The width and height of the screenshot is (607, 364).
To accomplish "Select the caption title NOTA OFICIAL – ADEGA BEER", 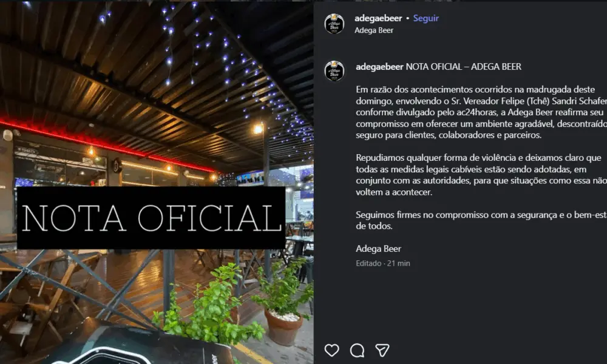I will tap(463, 67).
